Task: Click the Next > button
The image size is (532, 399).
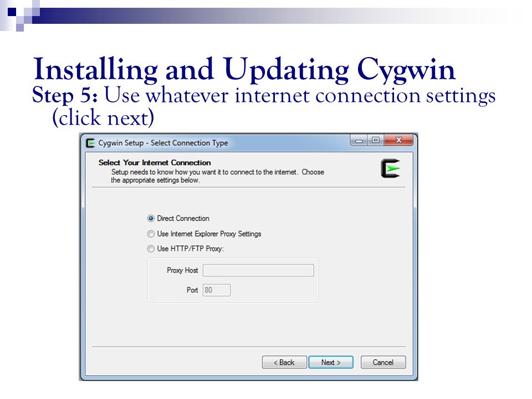Action: click(x=331, y=362)
